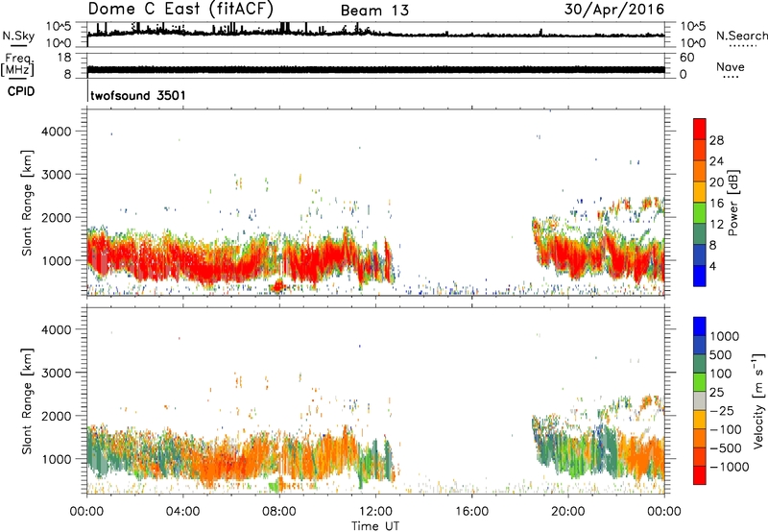Image resolution: width=768 pixels, height=532 pixels.
Task: Select the '16:00' time tick label
Action: click(472, 512)
